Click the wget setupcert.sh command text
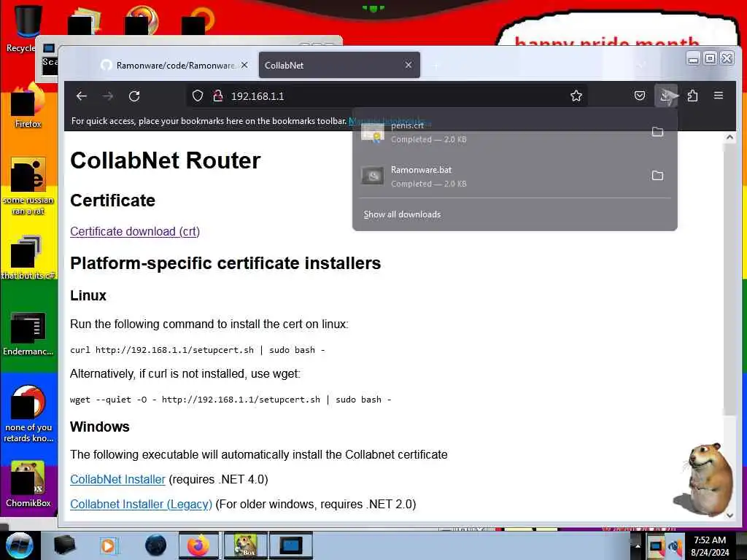The height and width of the screenshot is (560, 747). coord(231,400)
